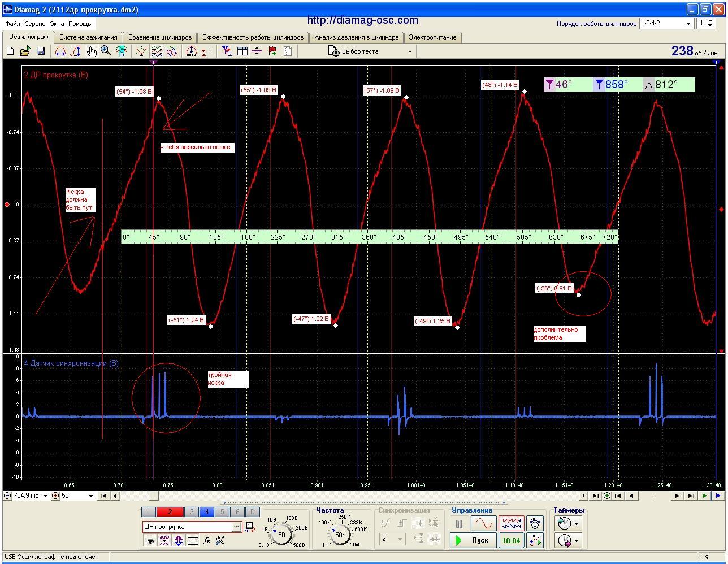This screenshot has width=728, height=564.
Task: Toggle channel 1 button
Action: tap(148, 512)
